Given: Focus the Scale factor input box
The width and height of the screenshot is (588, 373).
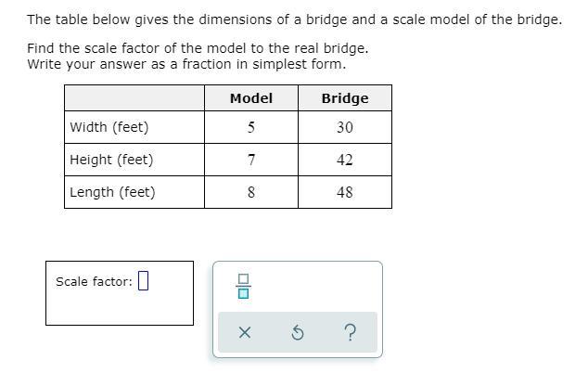Looking at the screenshot, I should [144, 282].
